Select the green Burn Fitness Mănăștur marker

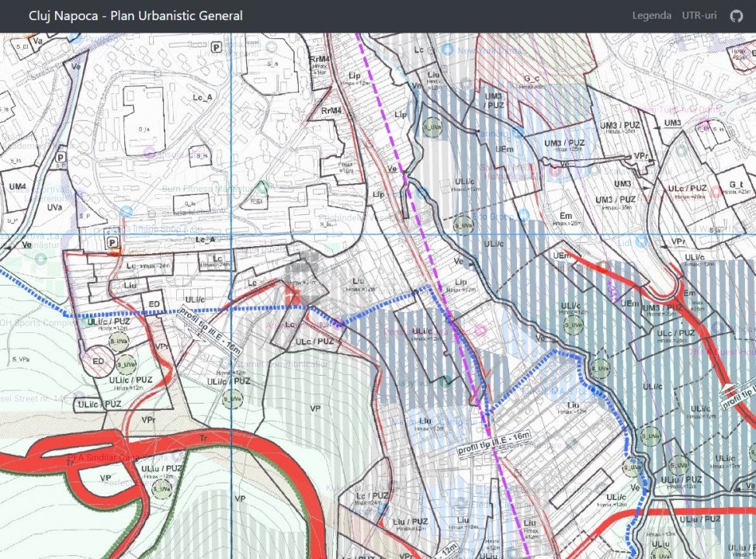(263, 187)
